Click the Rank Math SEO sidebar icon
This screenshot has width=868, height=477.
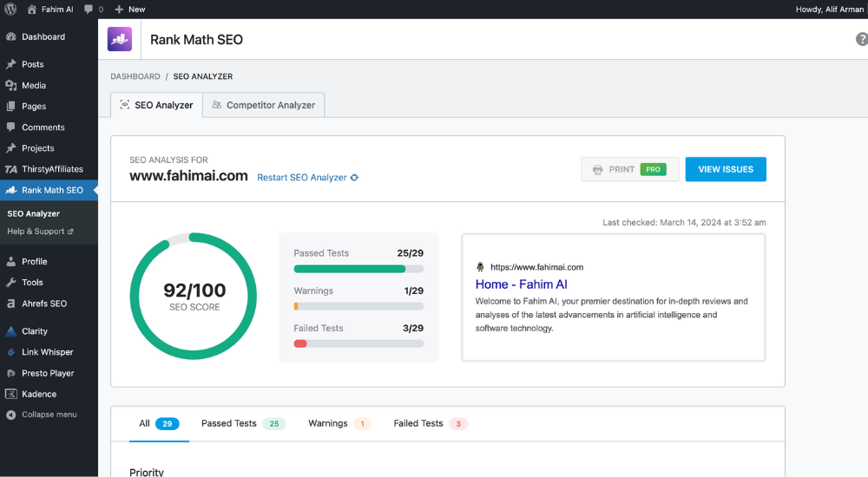10,190
